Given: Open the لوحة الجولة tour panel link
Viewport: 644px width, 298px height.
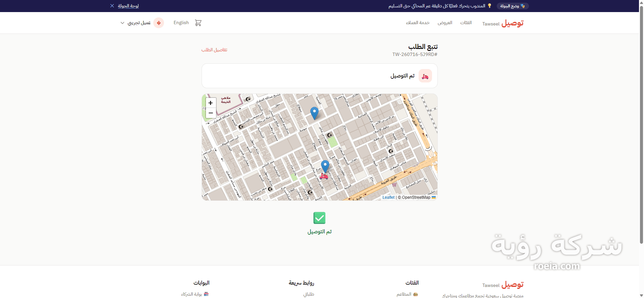Looking at the screenshot, I should point(128,6).
